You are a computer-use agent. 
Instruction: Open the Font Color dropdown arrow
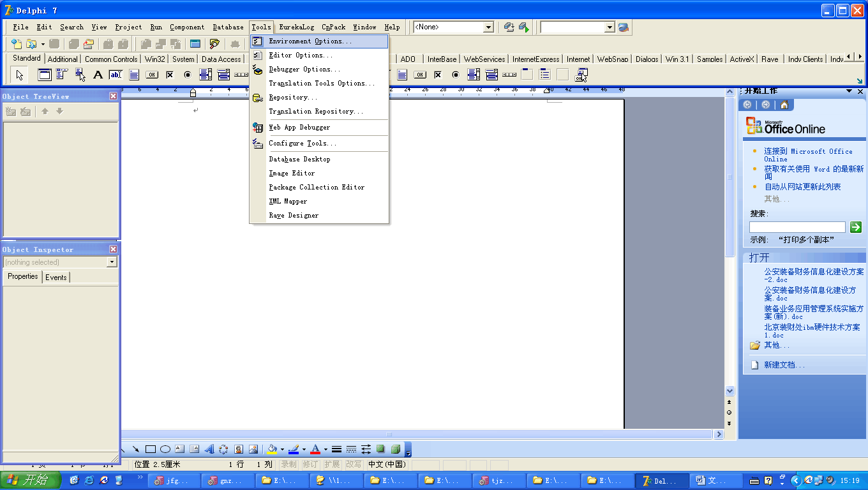325,449
